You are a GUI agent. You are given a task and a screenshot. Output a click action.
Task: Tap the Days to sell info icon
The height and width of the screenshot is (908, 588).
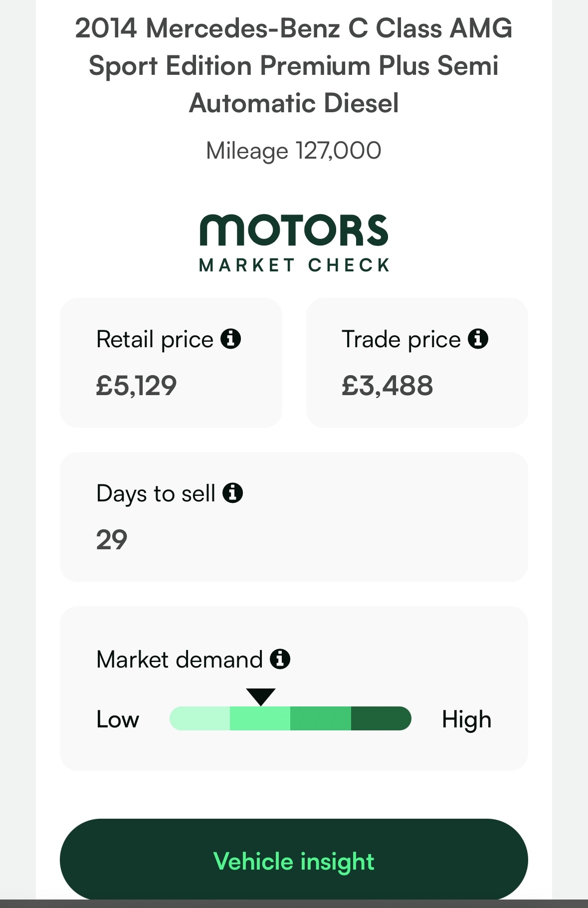point(232,493)
